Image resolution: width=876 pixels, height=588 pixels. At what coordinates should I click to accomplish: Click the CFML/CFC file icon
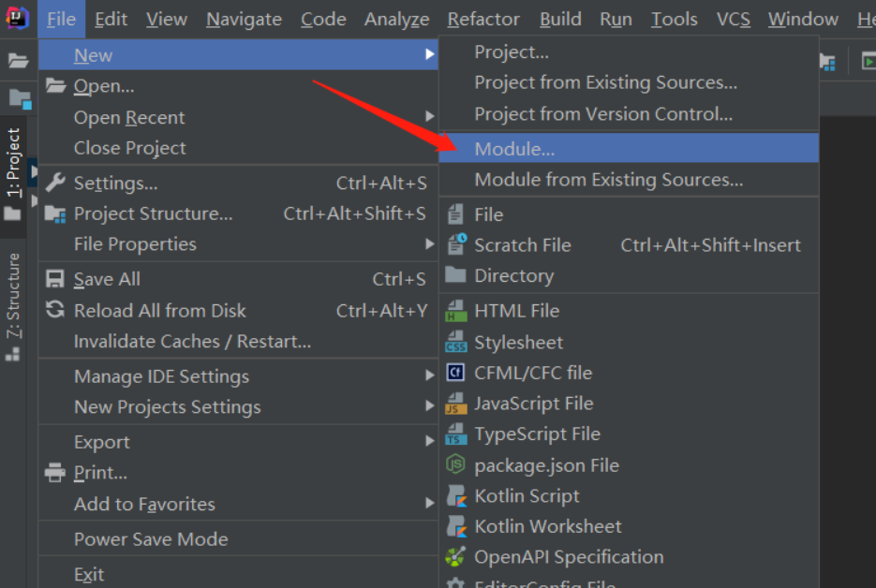pyautogui.click(x=455, y=372)
